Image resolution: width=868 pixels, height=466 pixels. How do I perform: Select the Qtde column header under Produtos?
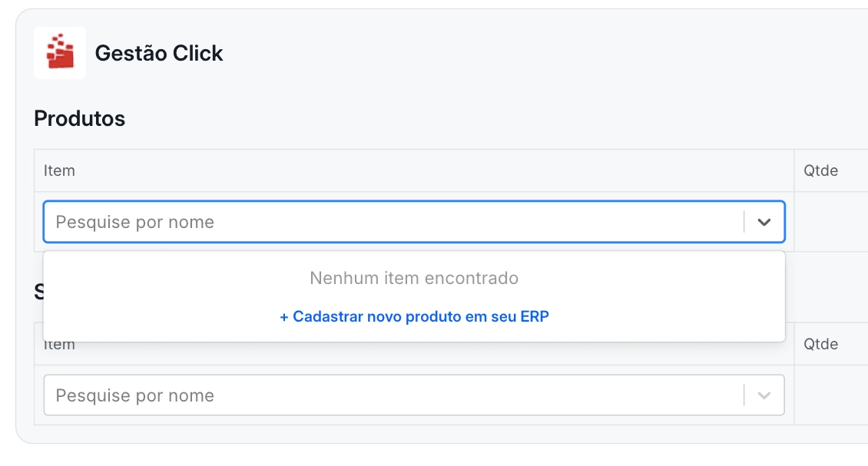click(820, 170)
